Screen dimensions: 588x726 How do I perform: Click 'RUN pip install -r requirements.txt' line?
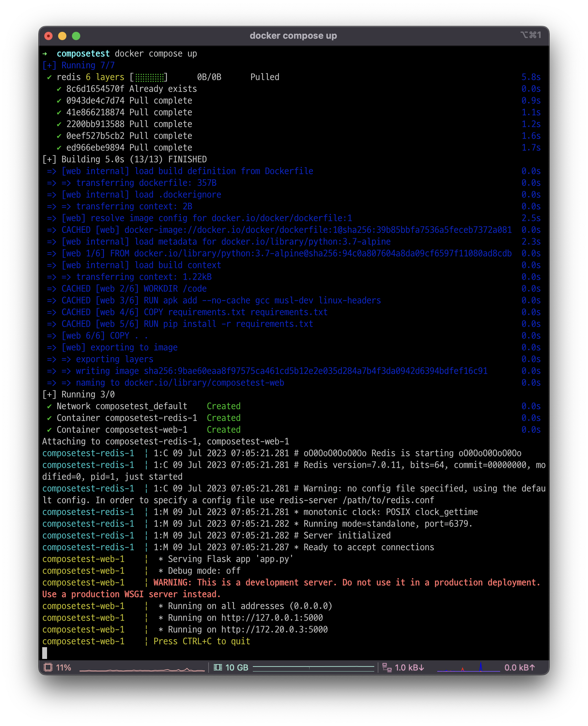pyautogui.click(x=180, y=324)
